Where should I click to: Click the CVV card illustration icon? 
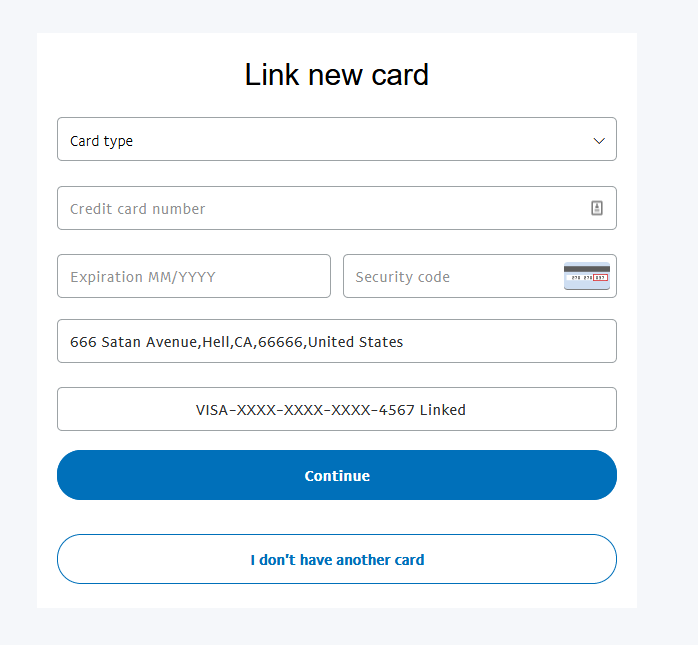(587, 276)
